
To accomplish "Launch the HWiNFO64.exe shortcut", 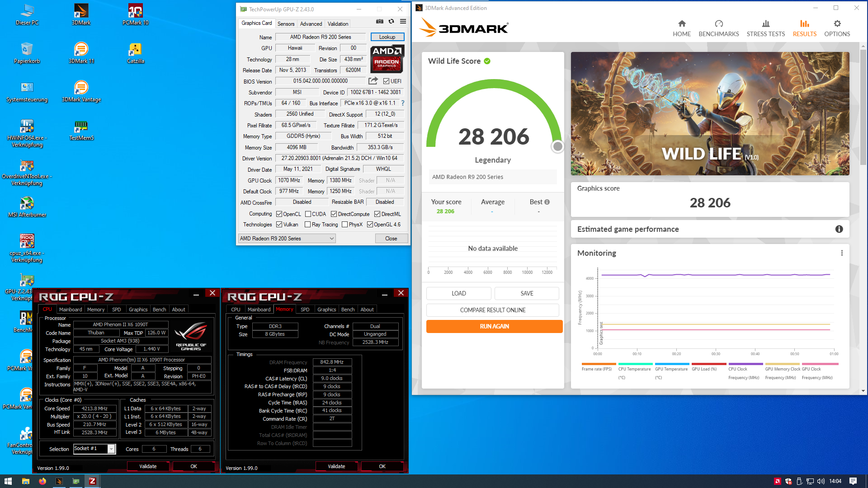I will pos(27,133).
